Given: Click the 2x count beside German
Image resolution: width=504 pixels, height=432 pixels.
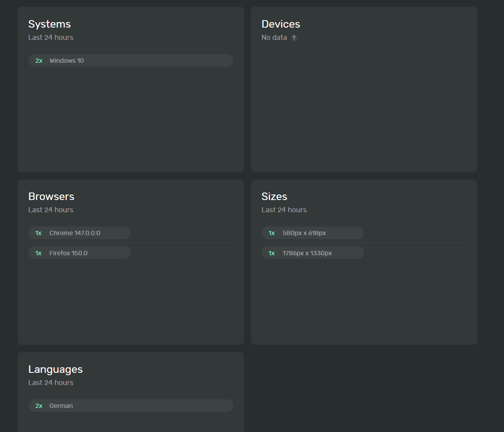Looking at the screenshot, I should coord(39,406).
